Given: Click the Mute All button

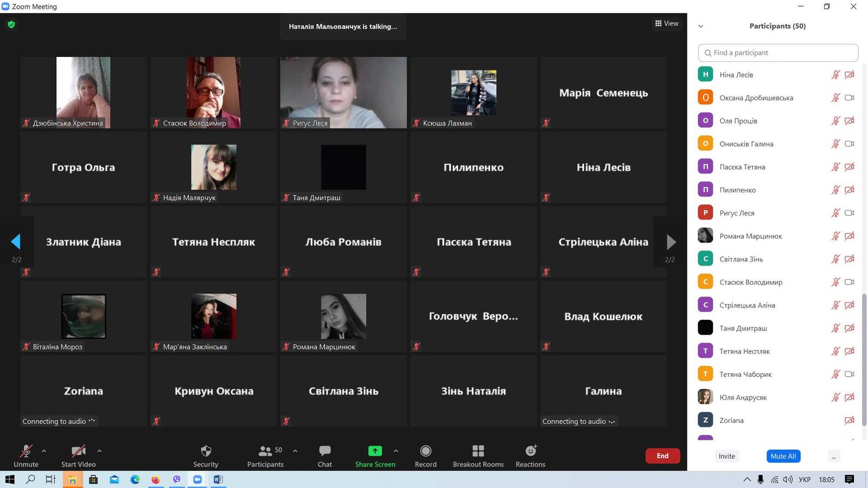Looking at the screenshot, I should pyautogui.click(x=783, y=456).
